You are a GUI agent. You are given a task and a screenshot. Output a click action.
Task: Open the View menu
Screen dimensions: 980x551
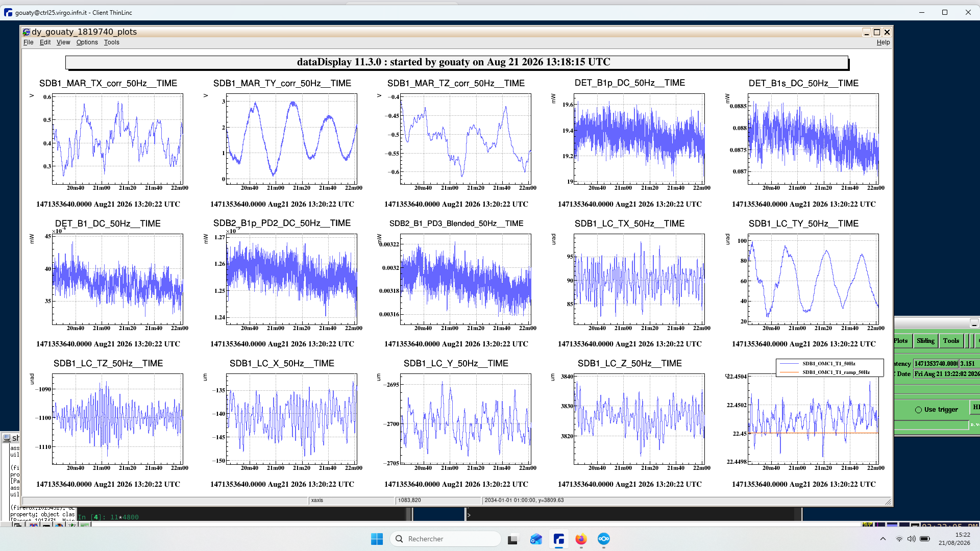click(63, 42)
